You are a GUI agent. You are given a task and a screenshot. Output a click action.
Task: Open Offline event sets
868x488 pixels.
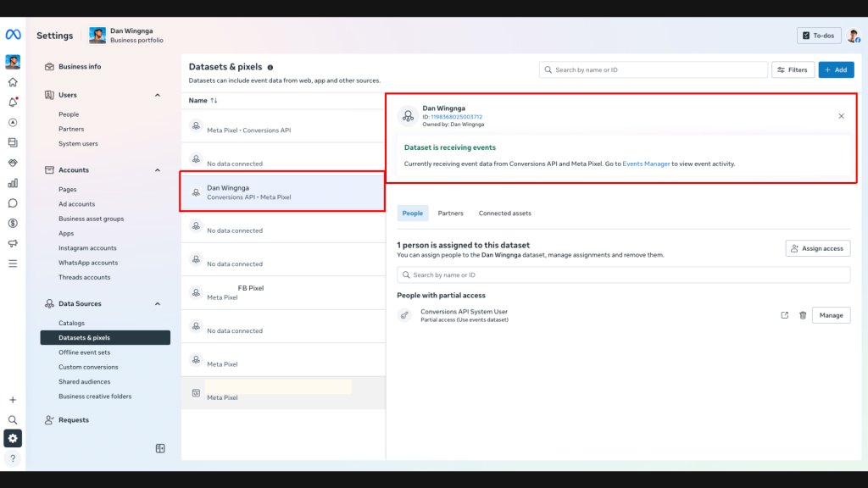[84, 352]
